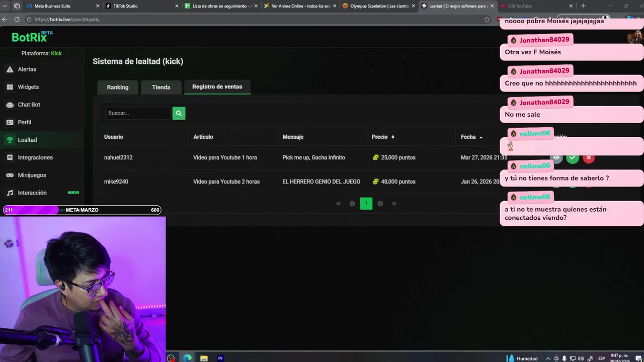Viewport: 644px width, 362px height.
Task: Close the TikTok Studio tab
Action: point(177,6)
